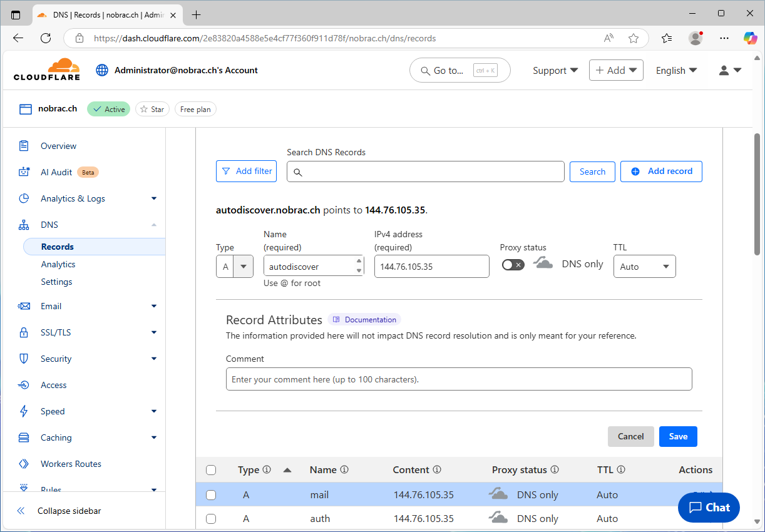Click the Overview clipboard icon
Viewport: 765px width, 532px height.
(24, 146)
